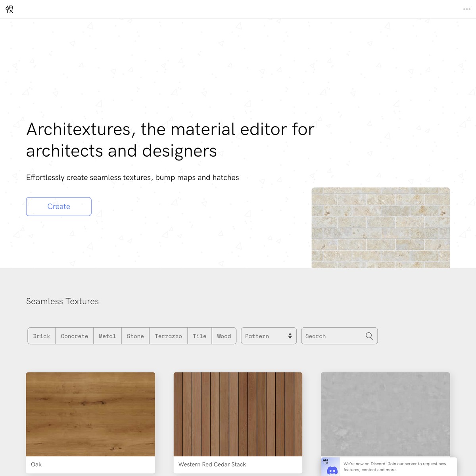Click the Create button
Screen dimensions: 476x476
58,206
